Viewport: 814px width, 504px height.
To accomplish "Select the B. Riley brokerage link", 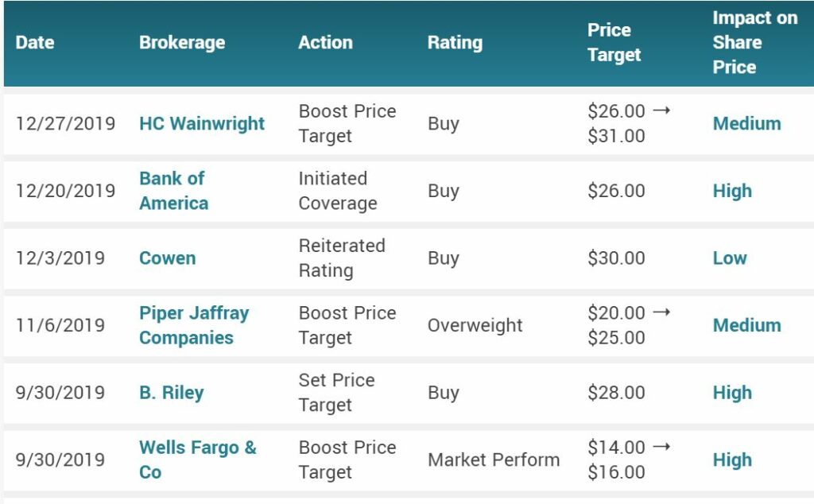I will click(172, 393).
